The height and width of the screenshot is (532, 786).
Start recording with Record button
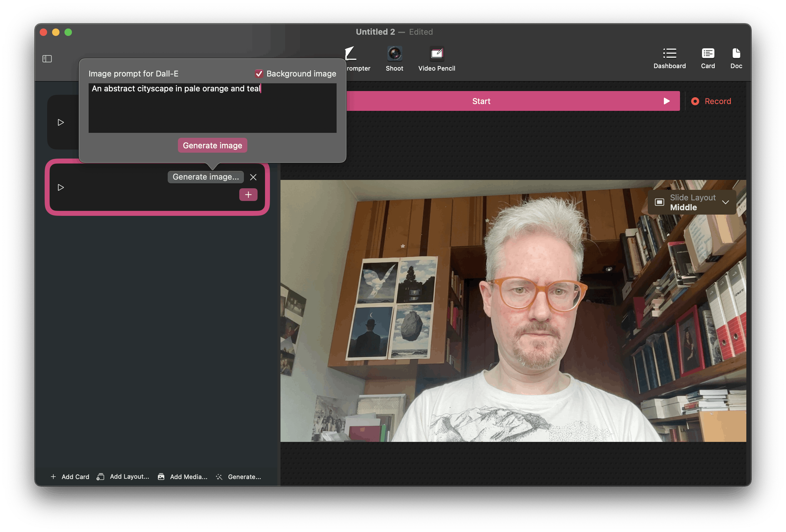711,101
